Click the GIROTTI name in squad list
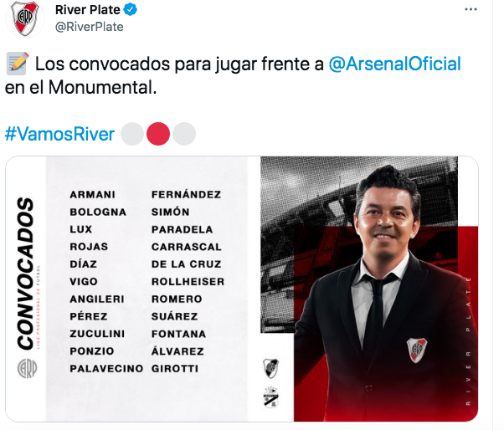 click(175, 369)
